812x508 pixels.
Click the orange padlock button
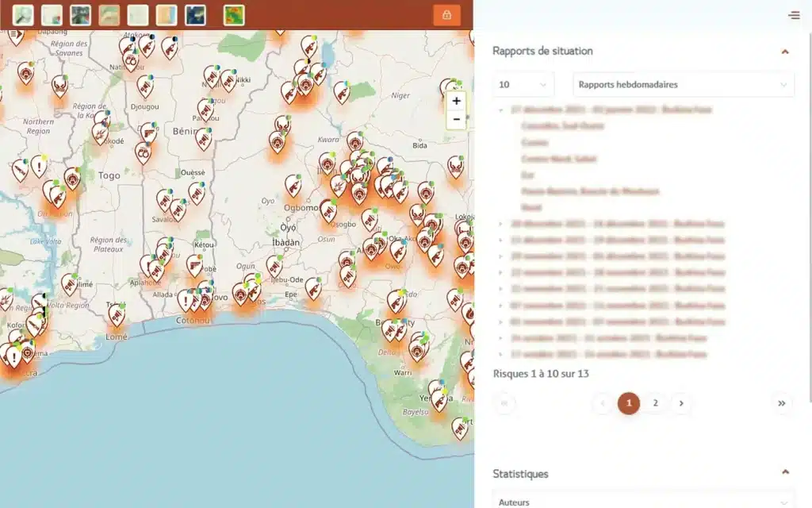(x=447, y=15)
